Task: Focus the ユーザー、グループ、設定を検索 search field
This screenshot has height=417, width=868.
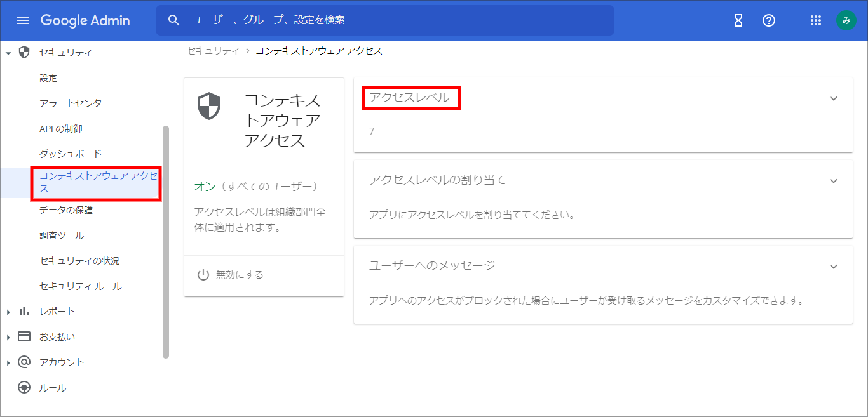Action: tap(384, 20)
